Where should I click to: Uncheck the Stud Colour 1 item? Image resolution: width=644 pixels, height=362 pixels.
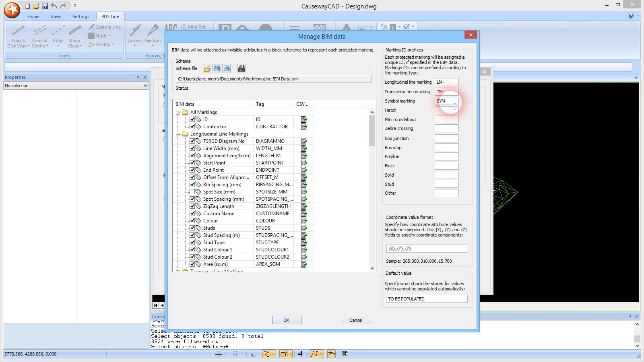tap(192, 249)
